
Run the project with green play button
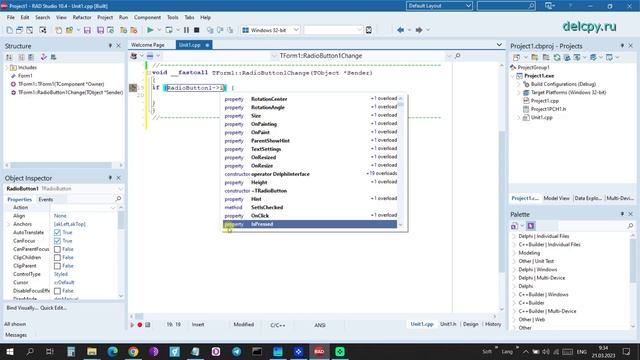click(x=150, y=30)
